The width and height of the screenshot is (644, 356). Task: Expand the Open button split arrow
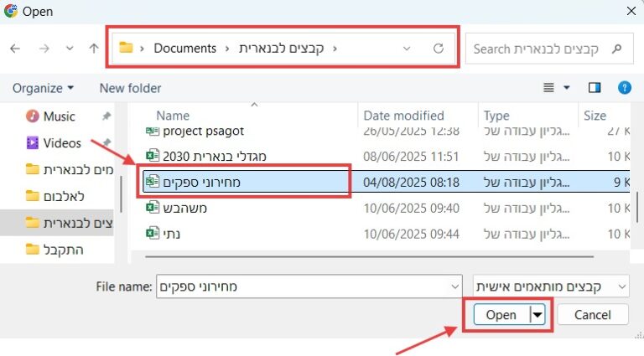(538, 314)
